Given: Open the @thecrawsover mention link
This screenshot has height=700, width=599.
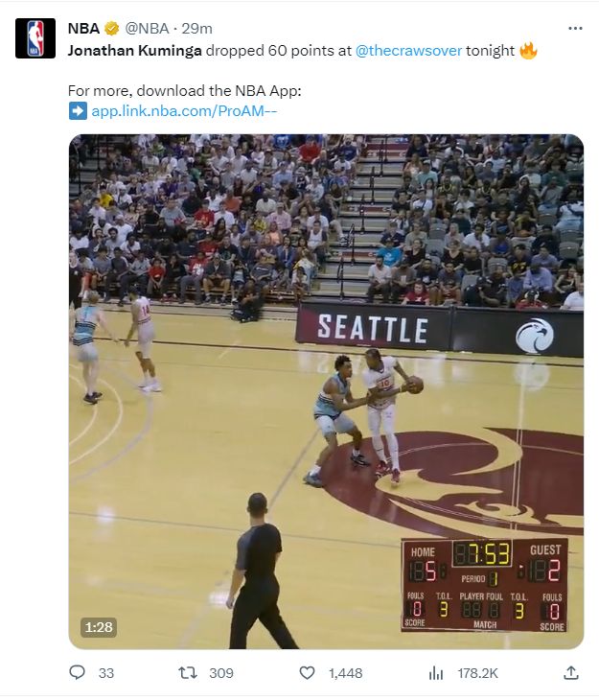Looking at the screenshot, I should point(408,51).
